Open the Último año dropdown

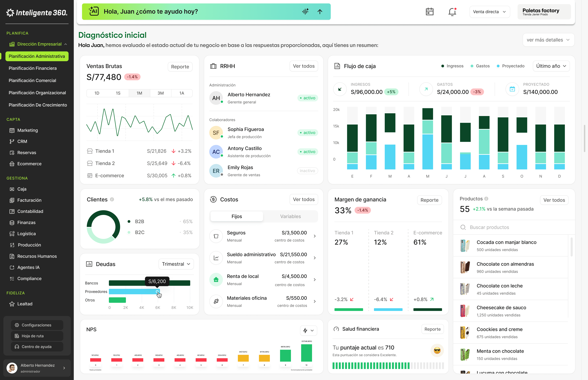[551, 66]
